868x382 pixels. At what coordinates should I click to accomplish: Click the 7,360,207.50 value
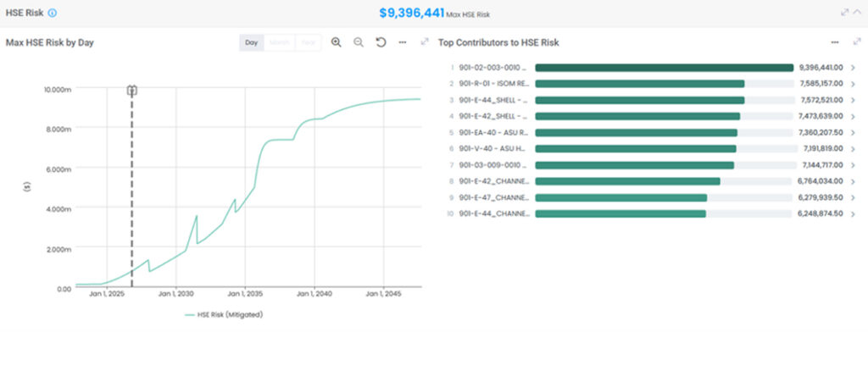tap(821, 133)
